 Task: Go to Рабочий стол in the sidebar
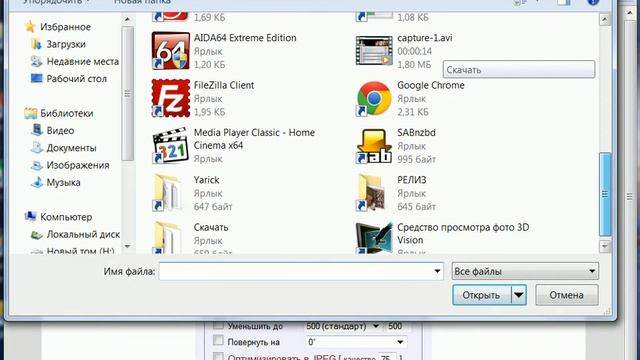coord(77,79)
